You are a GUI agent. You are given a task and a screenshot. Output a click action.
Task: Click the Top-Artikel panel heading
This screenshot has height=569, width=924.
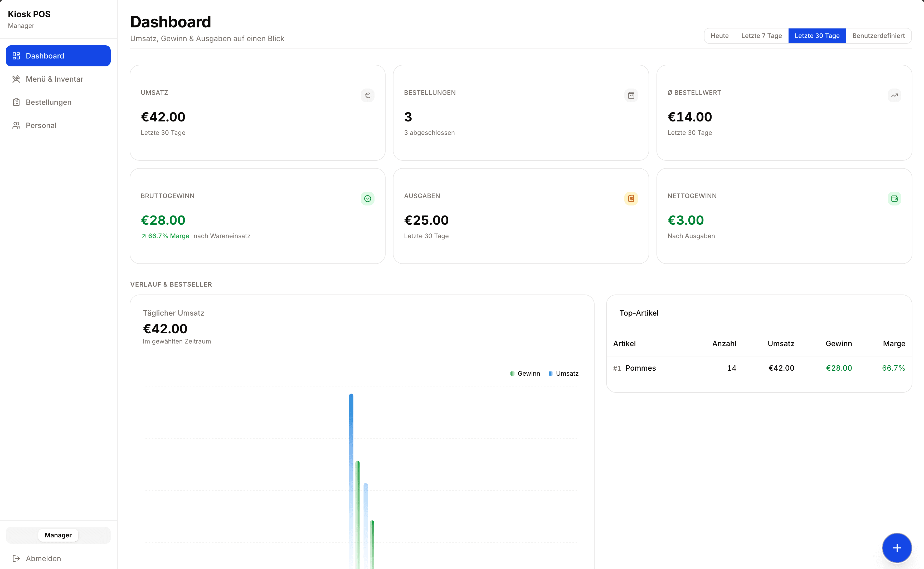click(x=639, y=313)
